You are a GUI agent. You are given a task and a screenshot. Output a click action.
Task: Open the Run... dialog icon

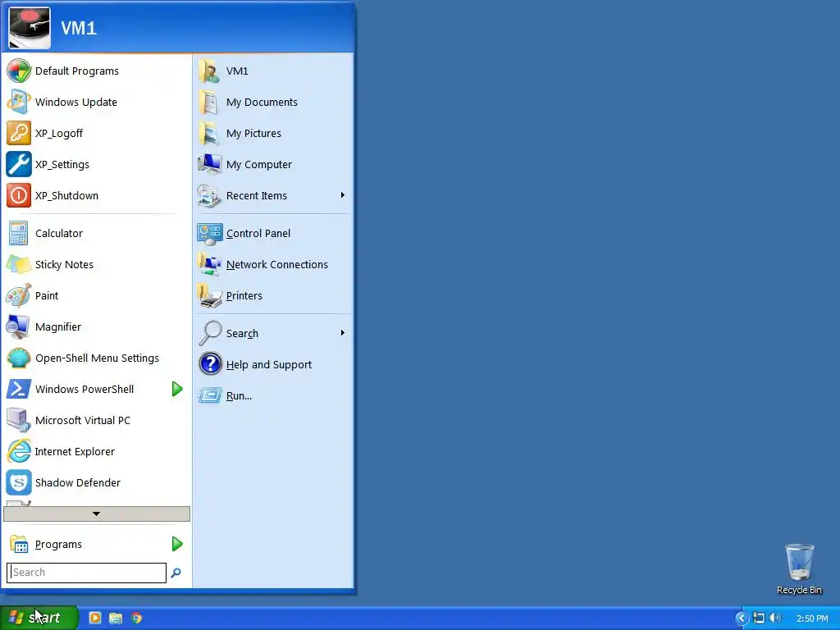(209, 395)
